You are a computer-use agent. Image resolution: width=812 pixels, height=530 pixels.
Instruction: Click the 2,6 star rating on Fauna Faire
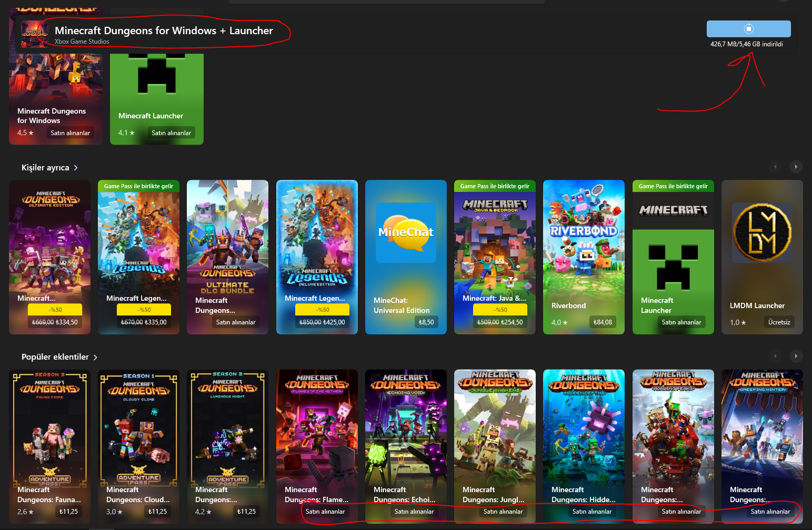point(25,512)
